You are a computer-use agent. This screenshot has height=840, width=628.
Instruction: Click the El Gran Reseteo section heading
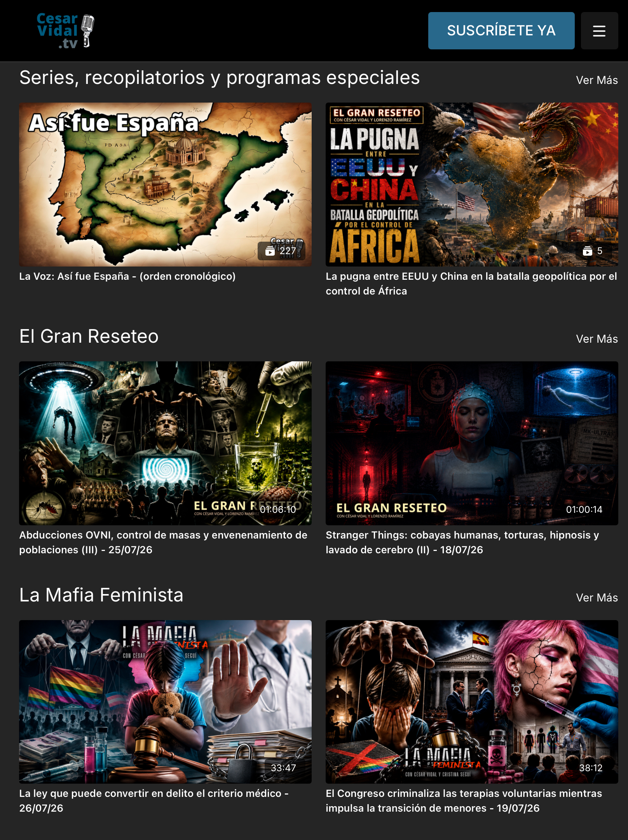point(89,336)
